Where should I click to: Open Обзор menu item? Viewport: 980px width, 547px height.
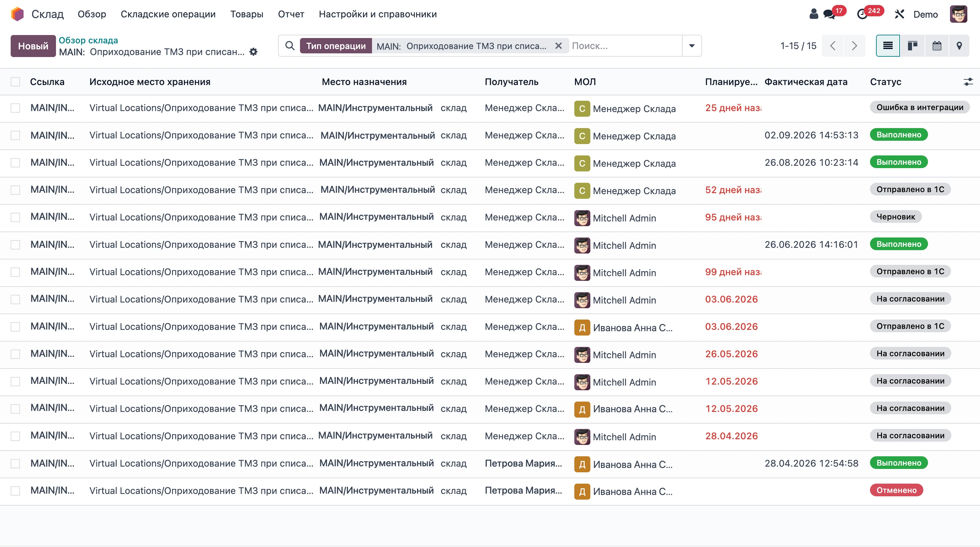[92, 14]
